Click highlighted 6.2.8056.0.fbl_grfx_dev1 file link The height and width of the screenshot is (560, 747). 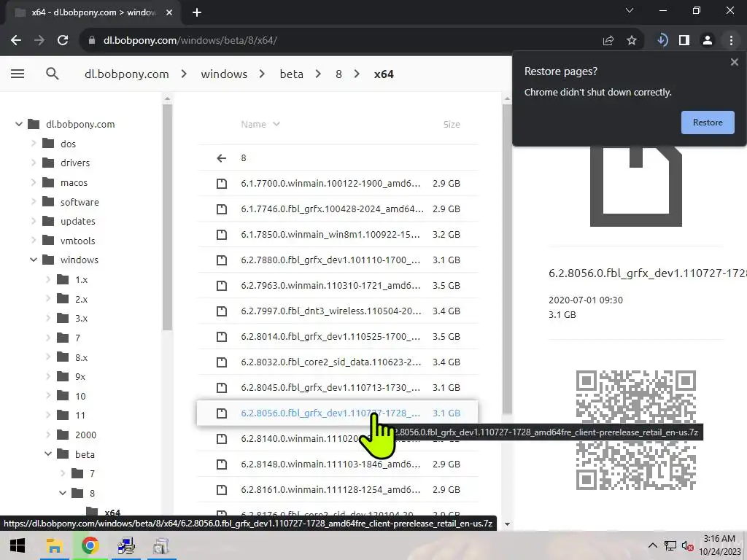[x=330, y=413]
